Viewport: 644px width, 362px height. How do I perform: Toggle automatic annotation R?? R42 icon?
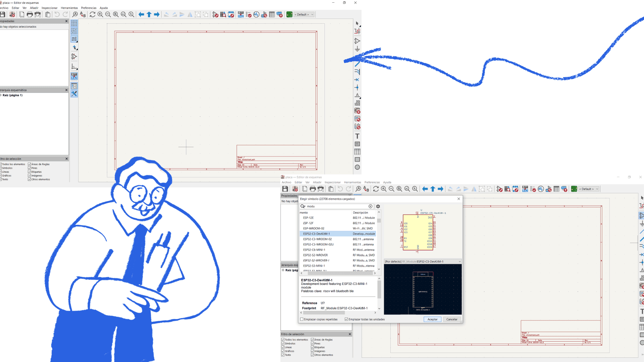[x=74, y=76]
